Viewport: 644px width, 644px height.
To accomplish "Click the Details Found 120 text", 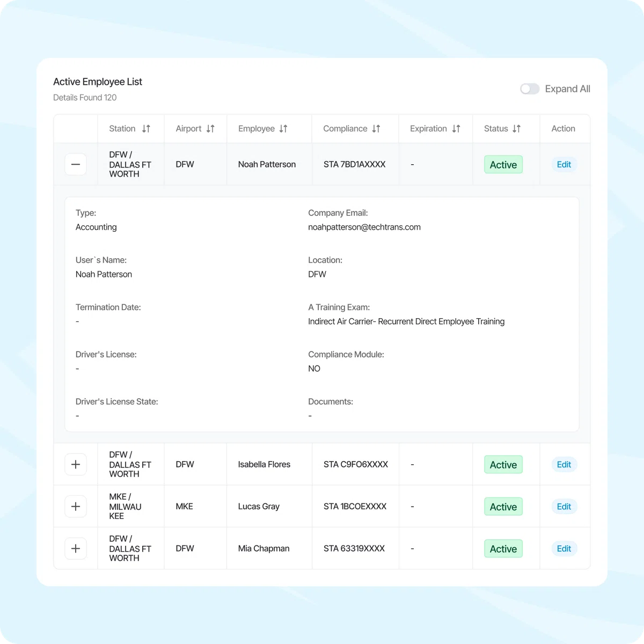I will (85, 98).
